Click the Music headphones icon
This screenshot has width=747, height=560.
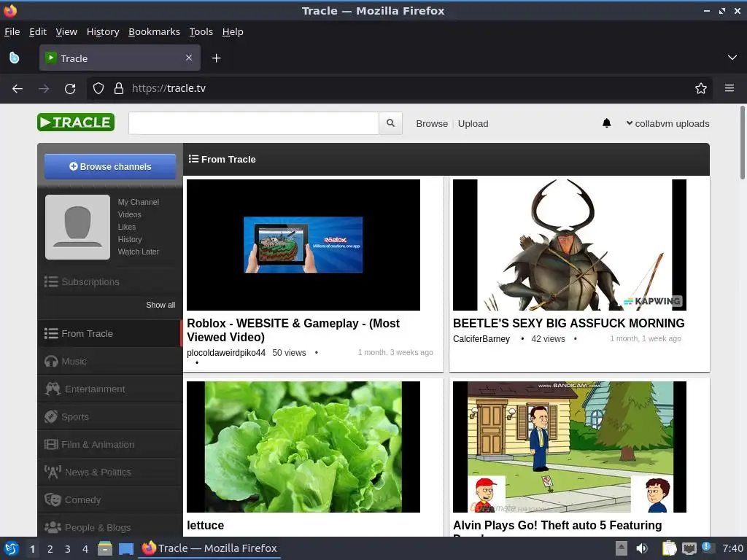(x=51, y=362)
